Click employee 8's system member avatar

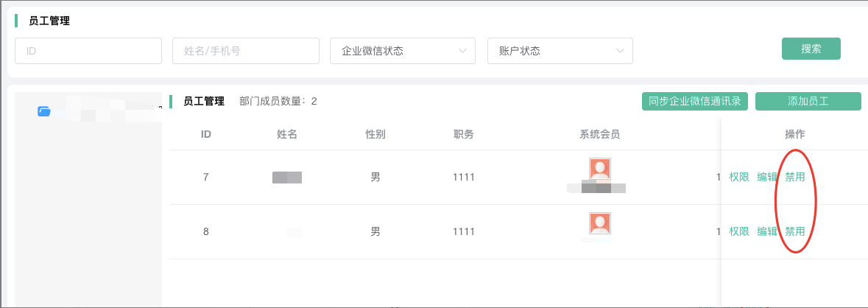(x=599, y=223)
